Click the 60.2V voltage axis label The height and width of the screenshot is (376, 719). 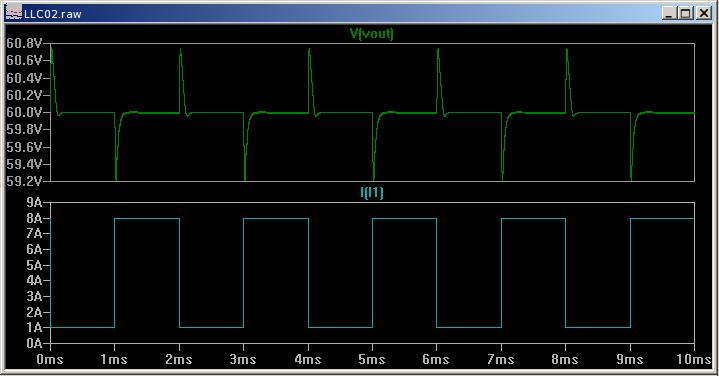(24, 95)
